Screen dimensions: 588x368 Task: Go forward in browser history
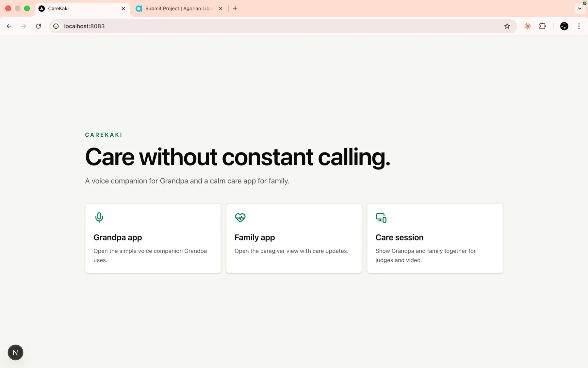(x=24, y=26)
